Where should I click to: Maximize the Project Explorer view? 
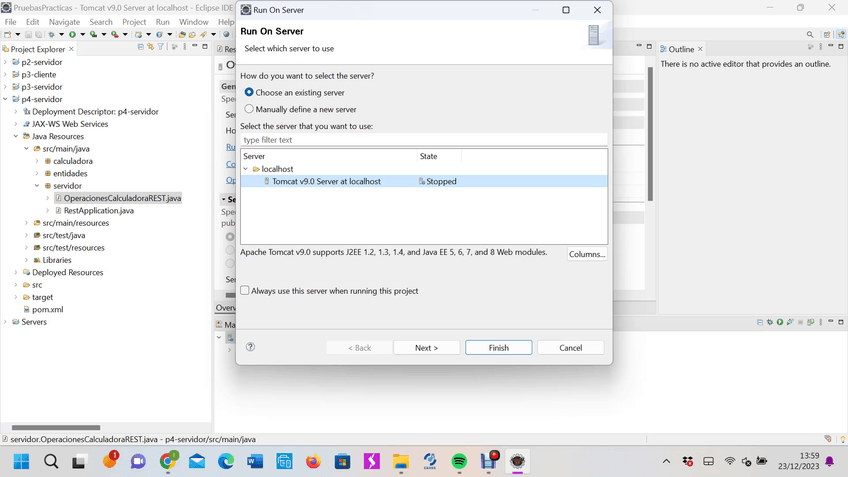click(205, 47)
